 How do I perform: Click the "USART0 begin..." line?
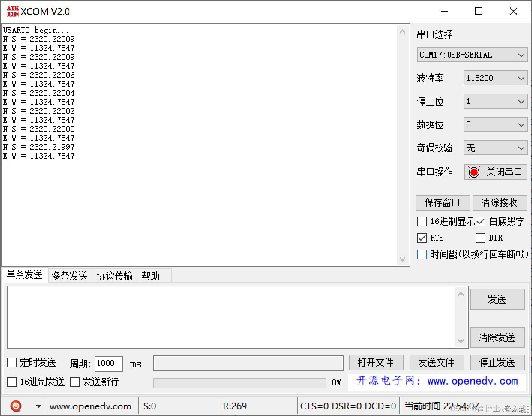(x=36, y=30)
